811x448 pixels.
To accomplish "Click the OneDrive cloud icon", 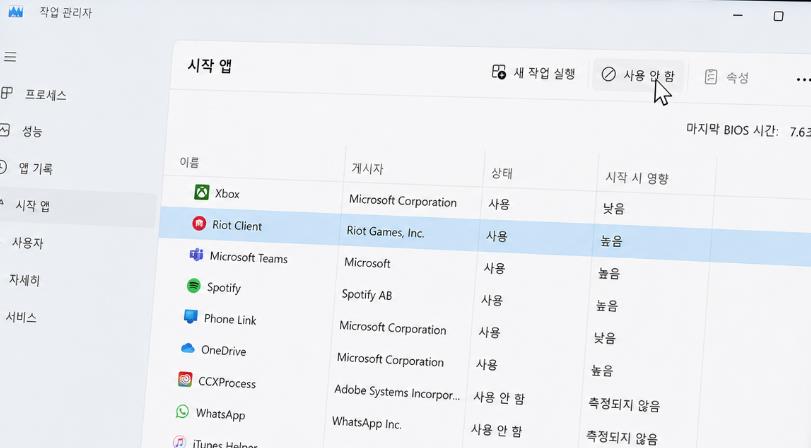I will coord(187,348).
